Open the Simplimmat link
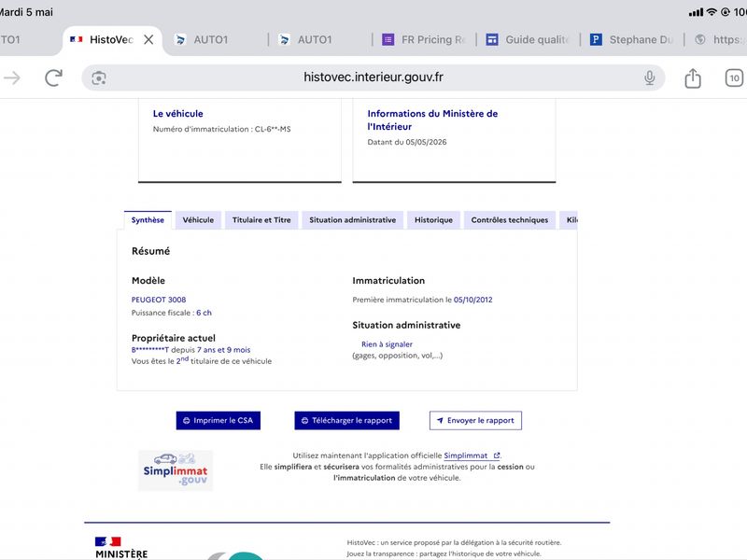Viewport: 747px width, 560px height. pos(472,455)
